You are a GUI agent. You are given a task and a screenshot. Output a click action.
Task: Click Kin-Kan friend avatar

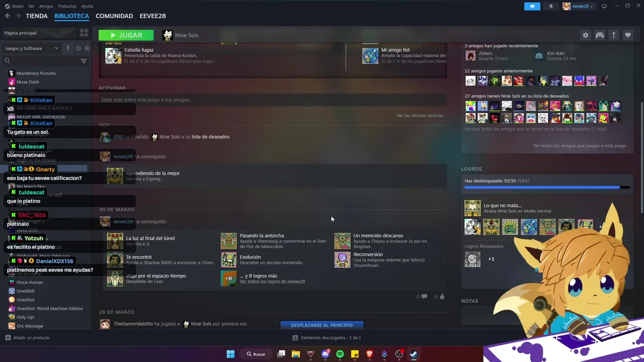point(539,56)
